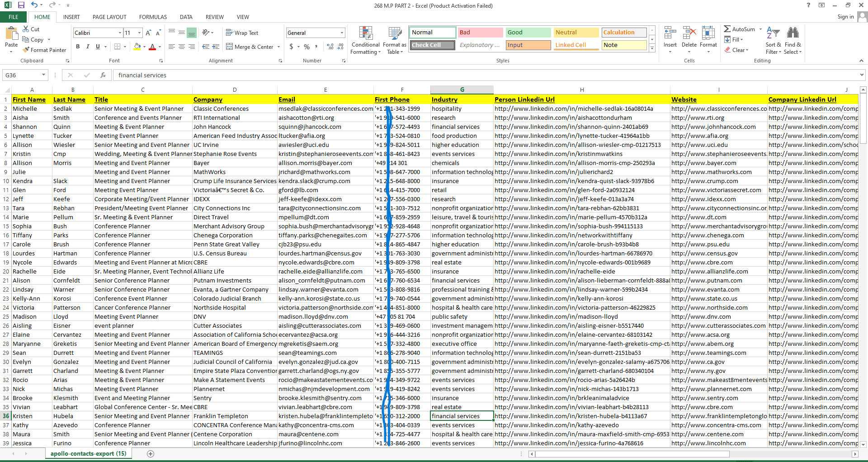
Task: Click the Insert Function fx icon
Action: coord(103,75)
